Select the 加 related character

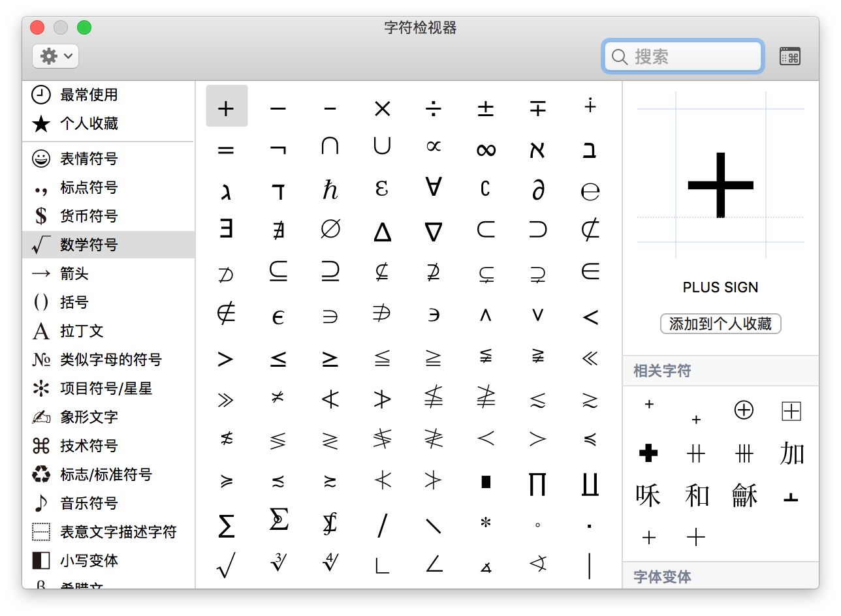click(791, 453)
